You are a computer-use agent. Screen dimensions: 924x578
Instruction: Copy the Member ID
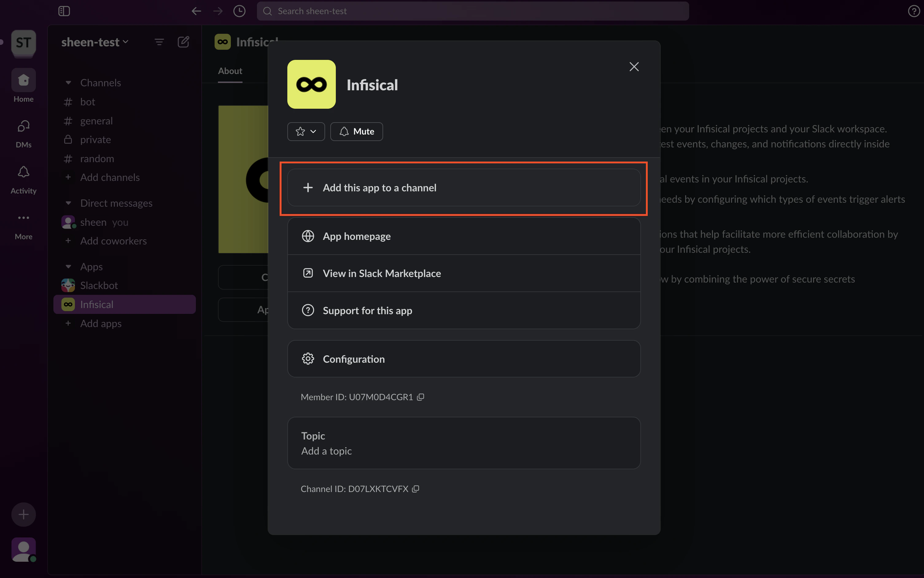pos(421,397)
